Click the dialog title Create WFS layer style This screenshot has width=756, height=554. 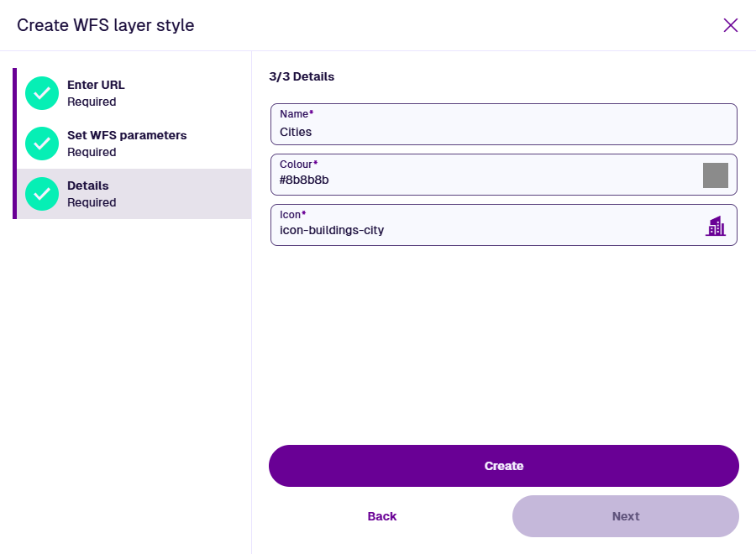click(x=106, y=25)
